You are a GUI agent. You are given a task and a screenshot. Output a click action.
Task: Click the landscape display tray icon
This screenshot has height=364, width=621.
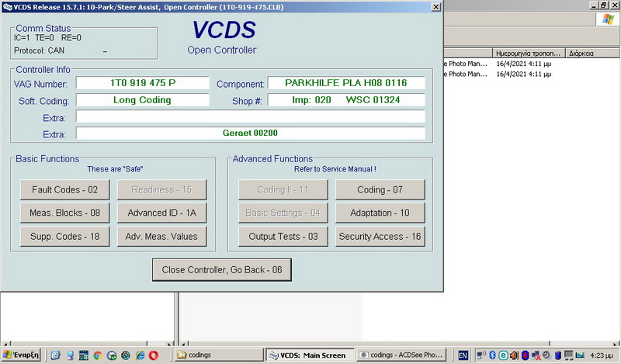[x=580, y=355]
